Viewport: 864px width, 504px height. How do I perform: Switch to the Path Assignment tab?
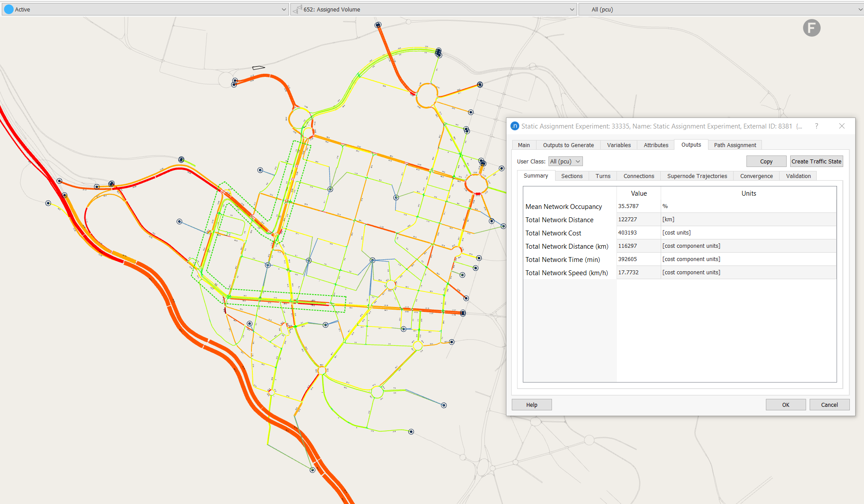(735, 145)
